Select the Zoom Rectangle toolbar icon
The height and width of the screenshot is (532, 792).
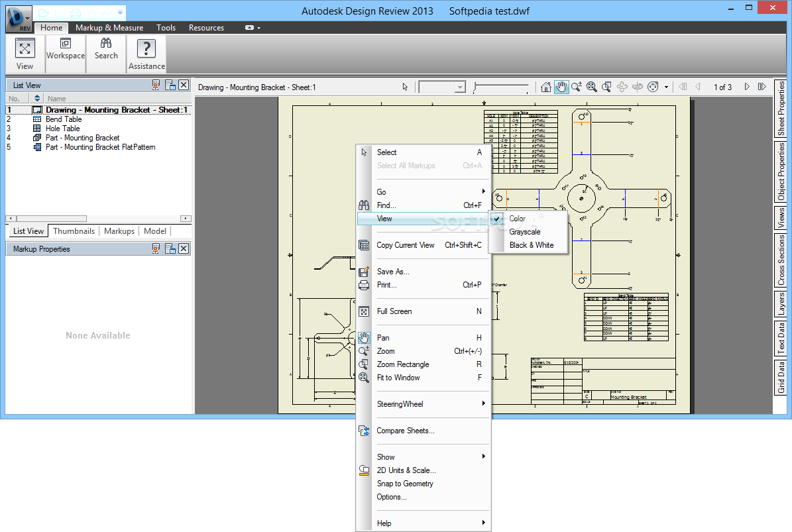click(606, 87)
